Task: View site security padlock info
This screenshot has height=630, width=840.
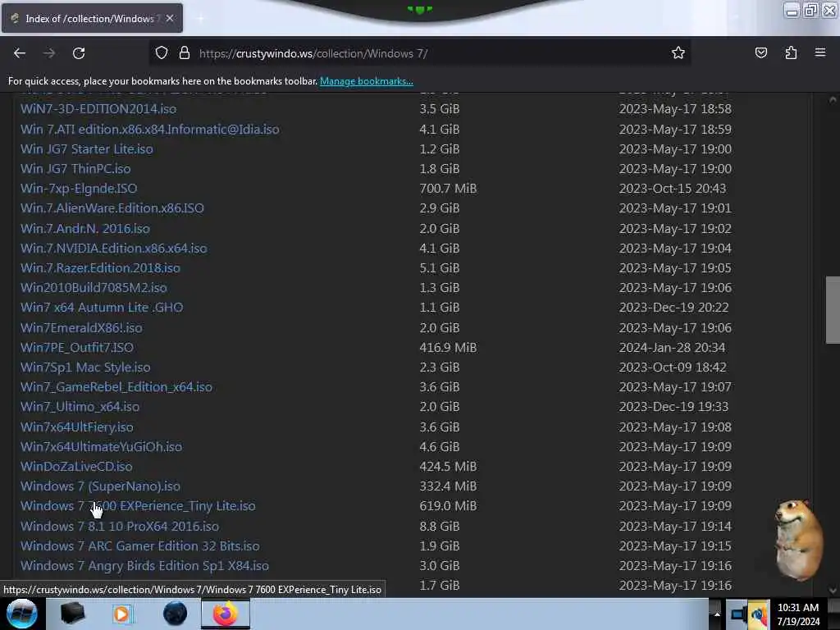Action: tap(185, 53)
